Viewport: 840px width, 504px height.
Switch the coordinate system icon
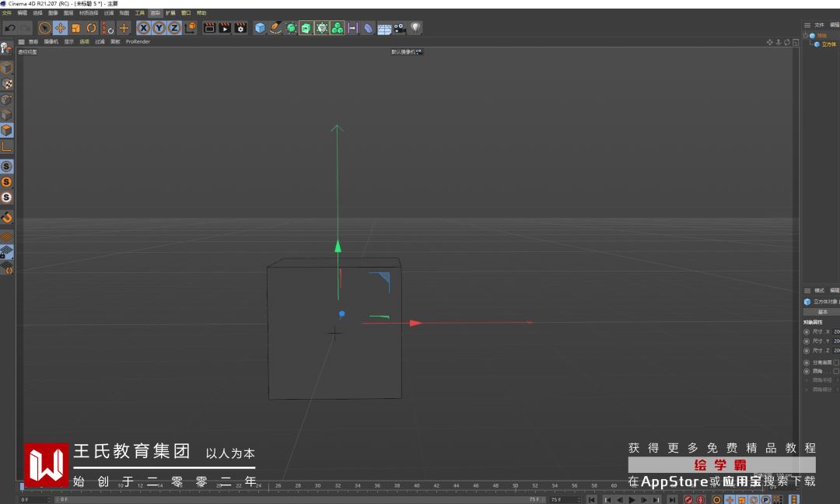191,28
